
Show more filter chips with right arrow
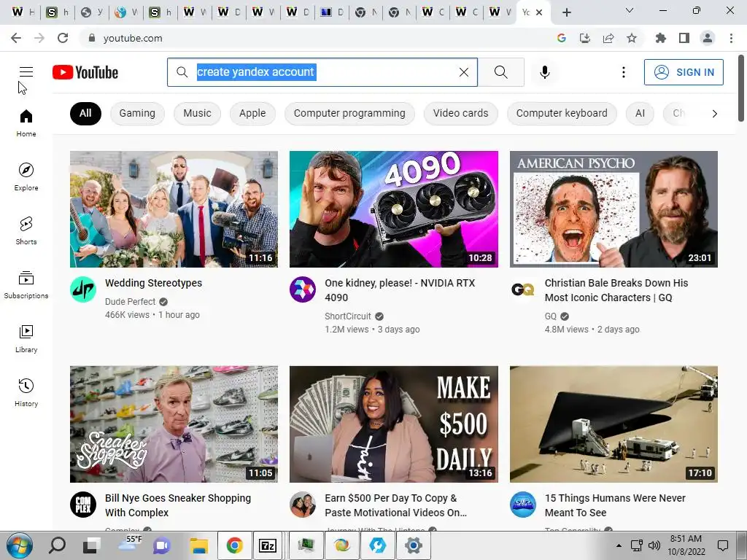[x=714, y=113]
